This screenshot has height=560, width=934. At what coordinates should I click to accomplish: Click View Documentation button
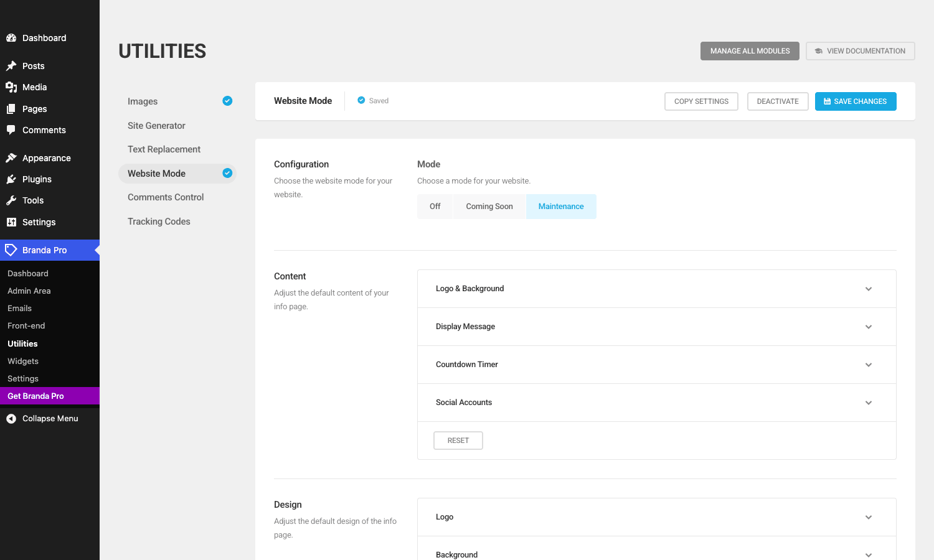click(861, 51)
